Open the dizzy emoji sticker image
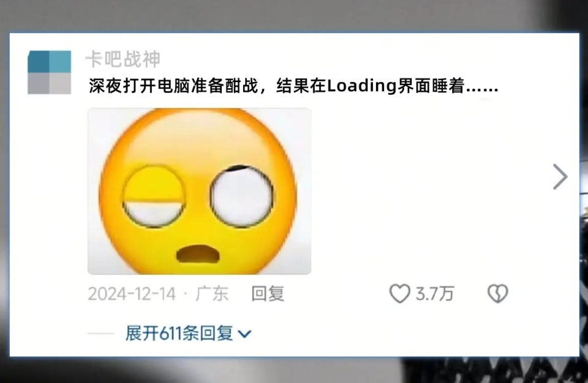Image resolution: width=588 pixels, height=383 pixels. (199, 191)
